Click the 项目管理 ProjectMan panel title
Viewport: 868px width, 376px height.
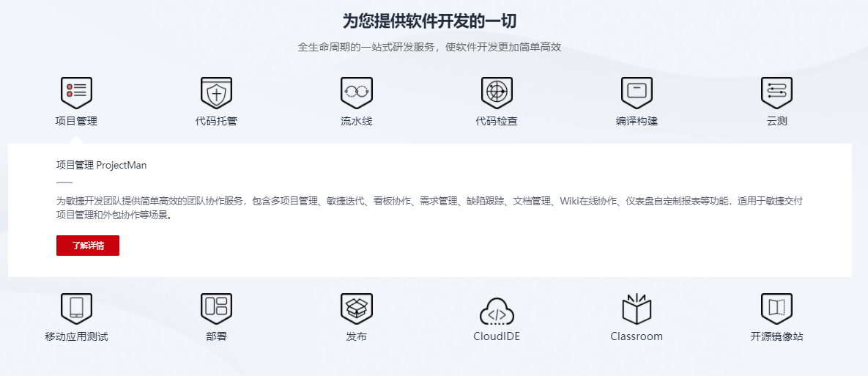[101, 165]
